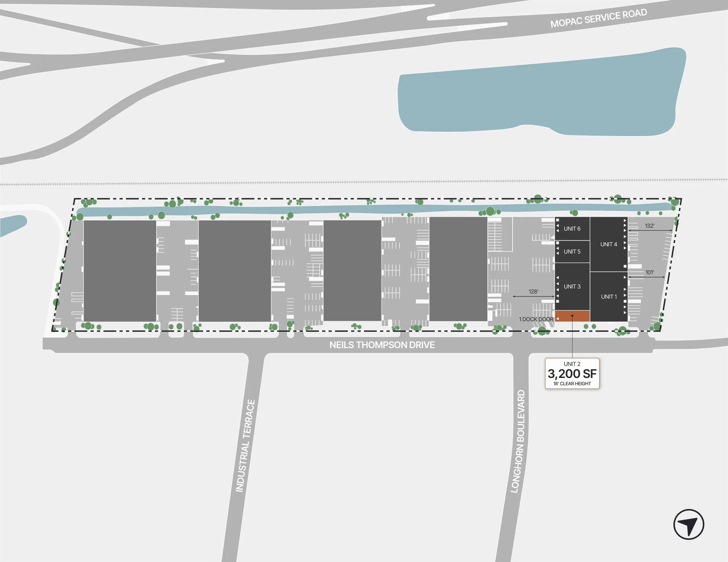Click the 128' dimension label
Image resolution: width=728 pixels, height=562 pixels.
[533, 291]
